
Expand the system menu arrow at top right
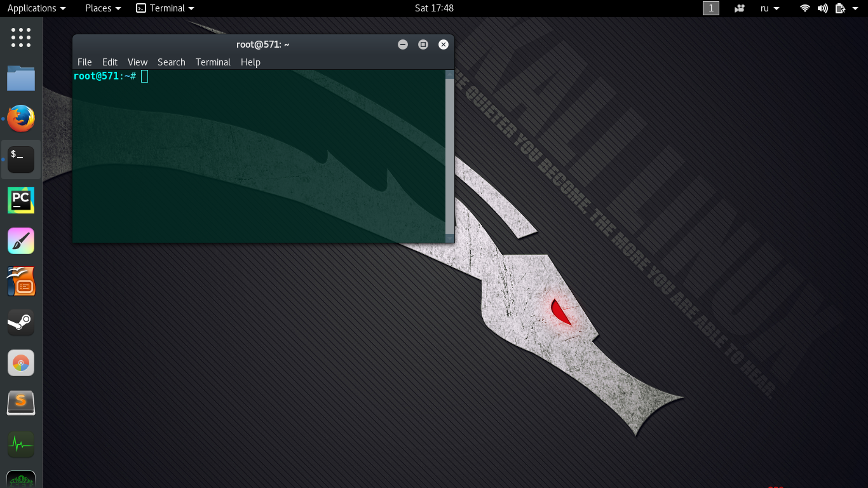[856, 8]
